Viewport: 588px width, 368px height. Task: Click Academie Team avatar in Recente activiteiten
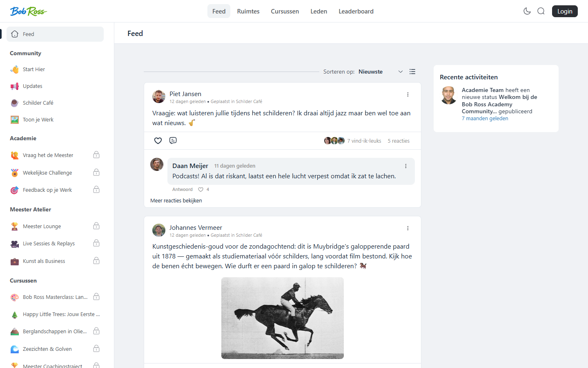click(x=448, y=95)
